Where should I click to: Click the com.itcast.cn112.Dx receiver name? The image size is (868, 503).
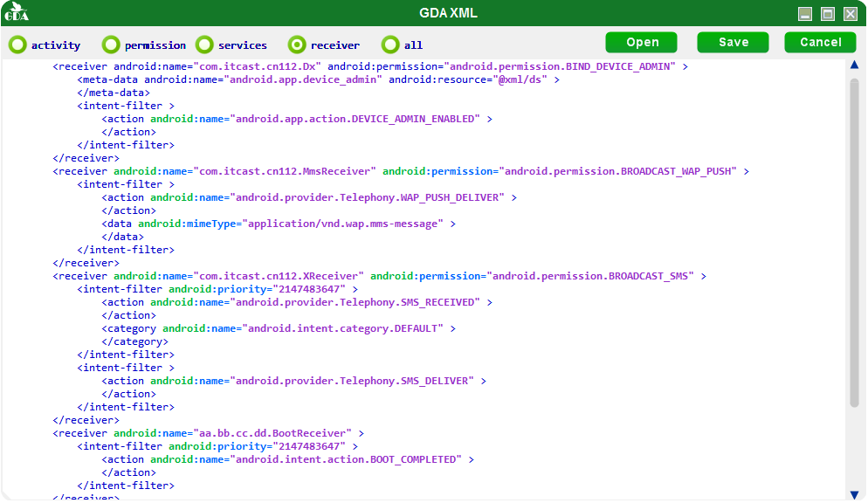coord(258,66)
